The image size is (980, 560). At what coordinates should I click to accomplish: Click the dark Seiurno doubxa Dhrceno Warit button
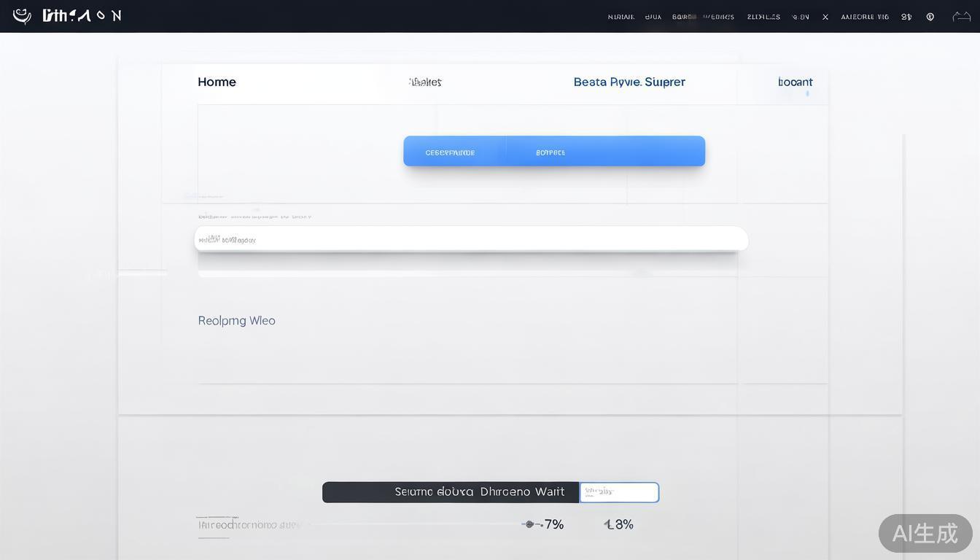pyautogui.click(x=451, y=492)
